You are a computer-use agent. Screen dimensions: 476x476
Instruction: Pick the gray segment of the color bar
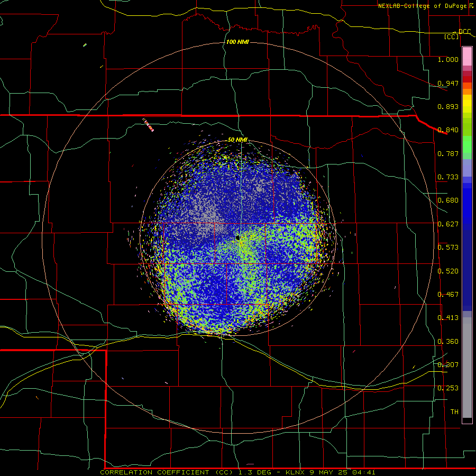467,368
